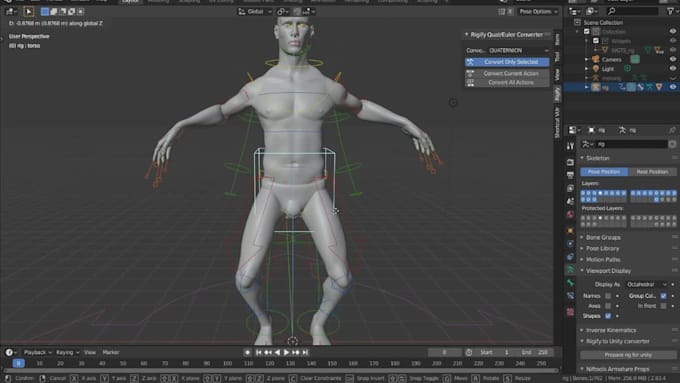The image size is (680, 383).
Task: Open the timeline Marker menu
Action: (x=111, y=352)
